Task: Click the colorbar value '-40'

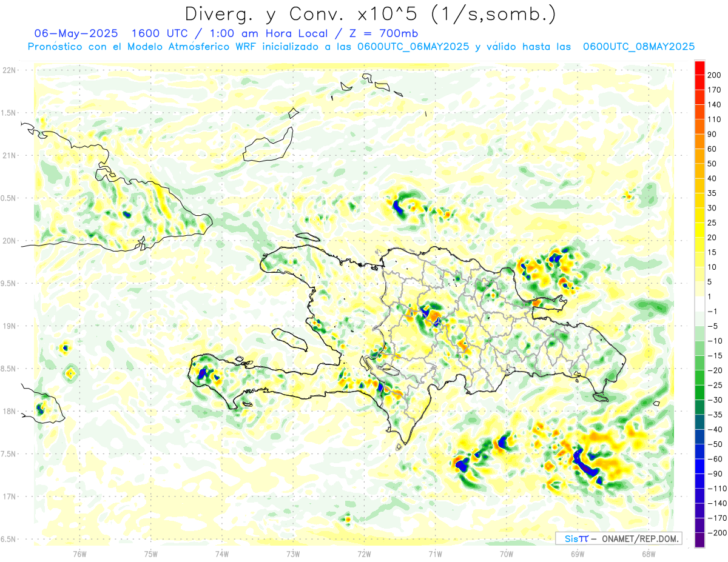Action: click(x=714, y=430)
